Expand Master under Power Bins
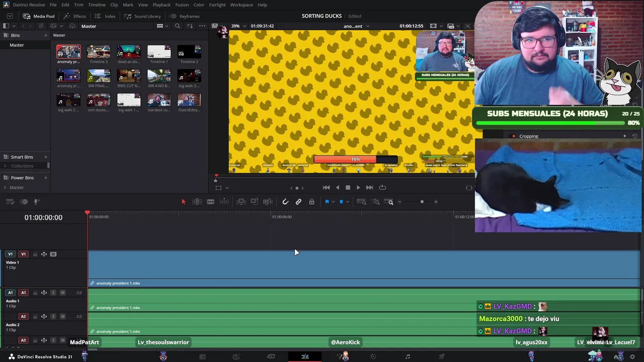The width and height of the screenshot is (644, 362). pos(5,188)
